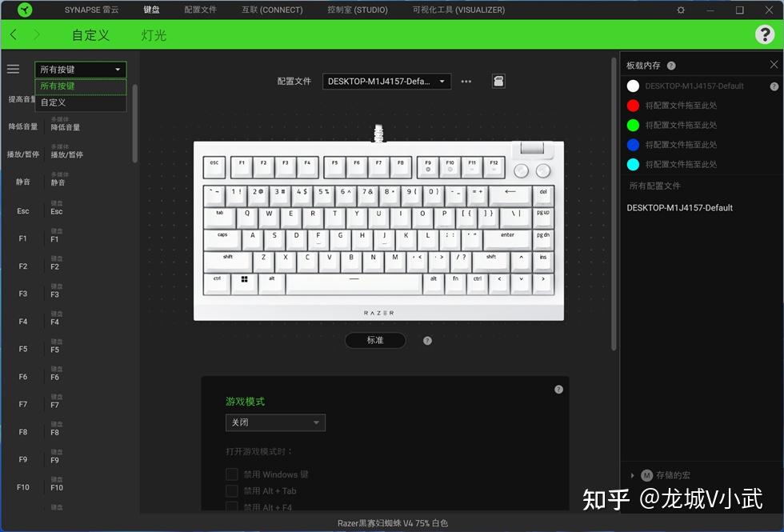This screenshot has width=784, height=532.
Task: Open the 控制室 (STUDIO) tab
Action: pos(357,10)
